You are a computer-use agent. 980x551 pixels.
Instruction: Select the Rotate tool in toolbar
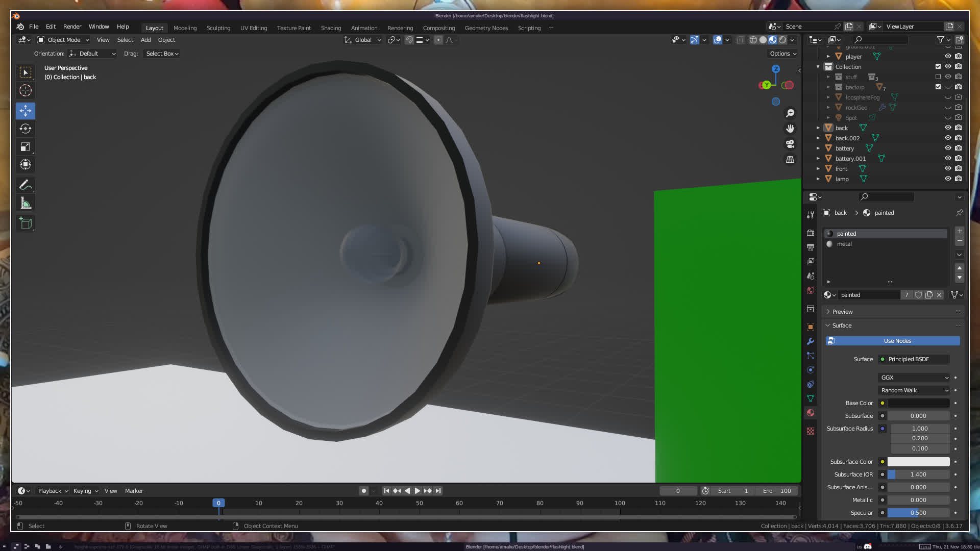(26, 129)
